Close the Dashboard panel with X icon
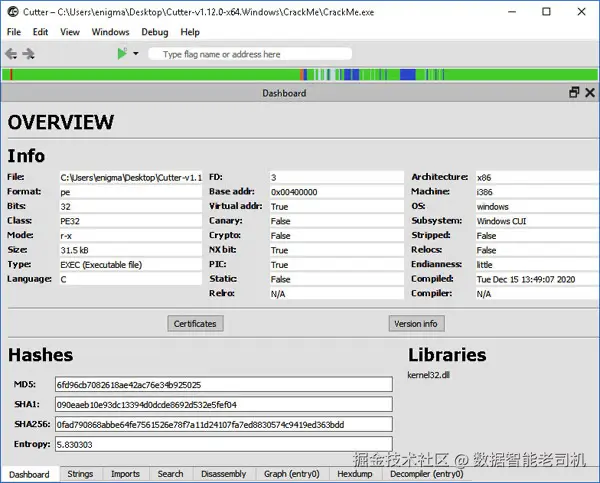 589,92
